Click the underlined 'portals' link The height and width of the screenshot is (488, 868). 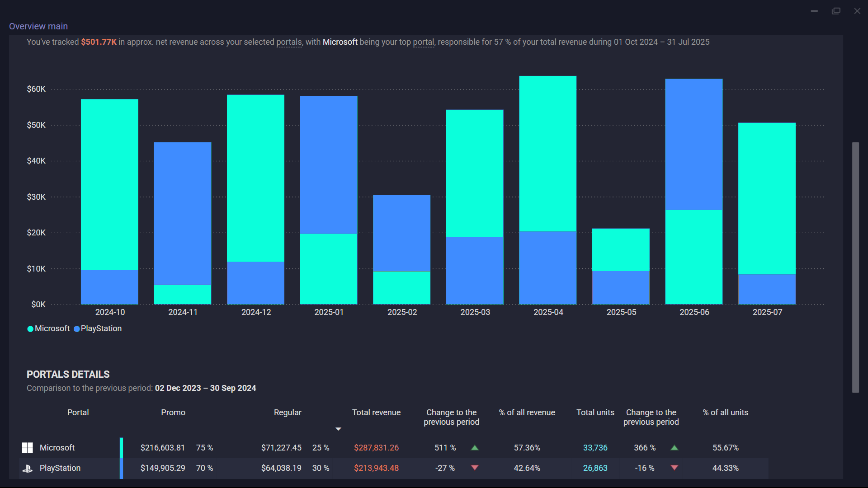coord(289,42)
